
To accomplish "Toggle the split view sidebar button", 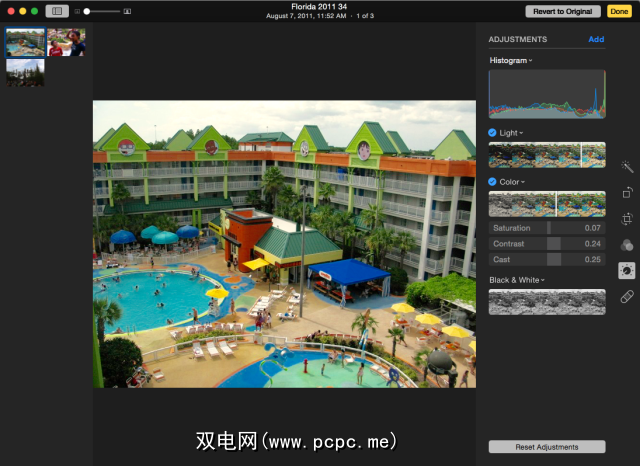I will pos(57,11).
